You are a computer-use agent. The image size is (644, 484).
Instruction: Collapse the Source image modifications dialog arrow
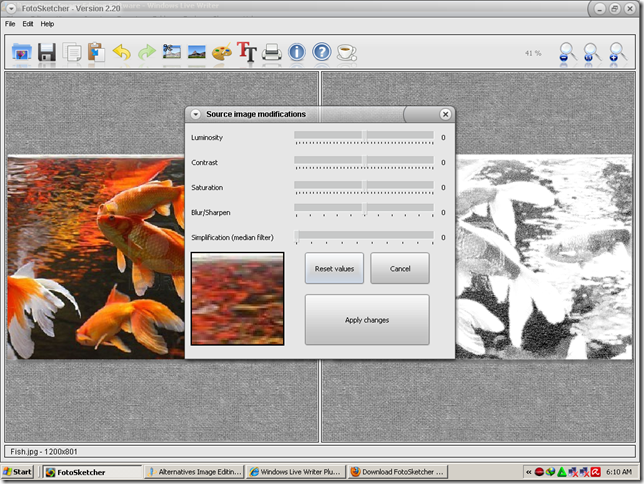195,115
